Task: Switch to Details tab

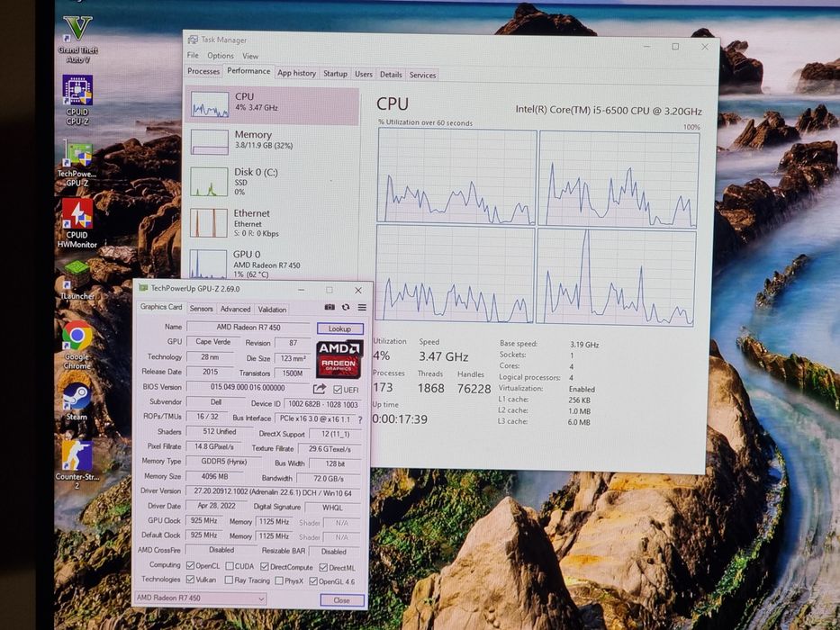Action: [x=391, y=75]
